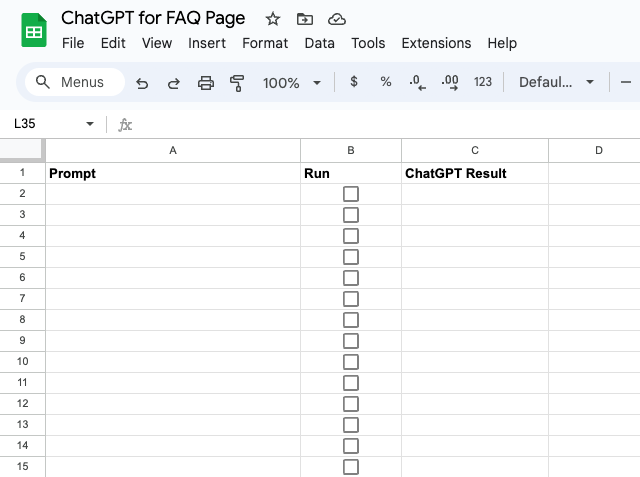
Task: Tick the Run checkbox in row 6
Action: [x=351, y=278]
